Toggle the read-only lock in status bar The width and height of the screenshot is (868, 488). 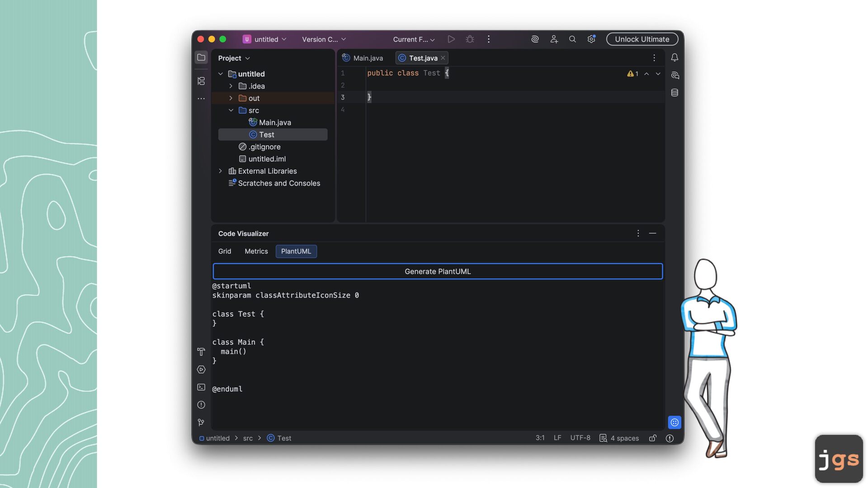(652, 438)
